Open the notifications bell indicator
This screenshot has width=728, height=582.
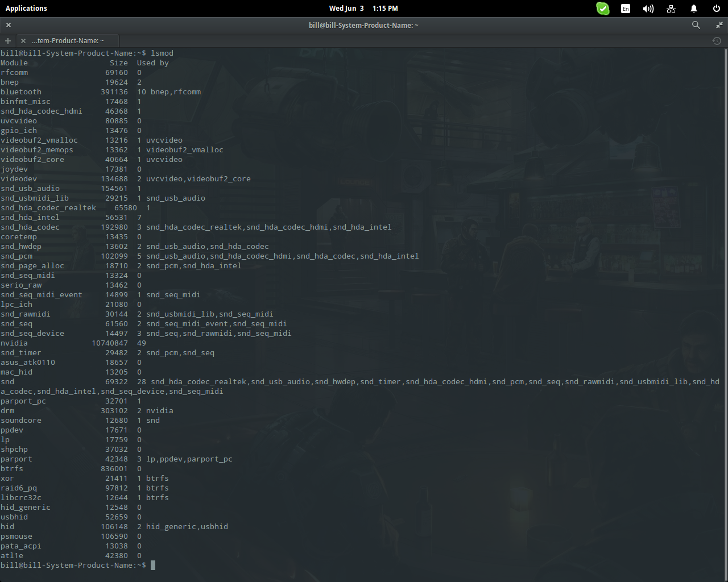pos(694,9)
